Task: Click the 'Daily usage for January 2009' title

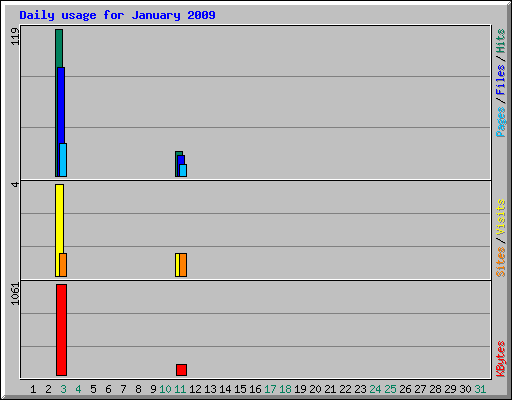Action: 117,15
